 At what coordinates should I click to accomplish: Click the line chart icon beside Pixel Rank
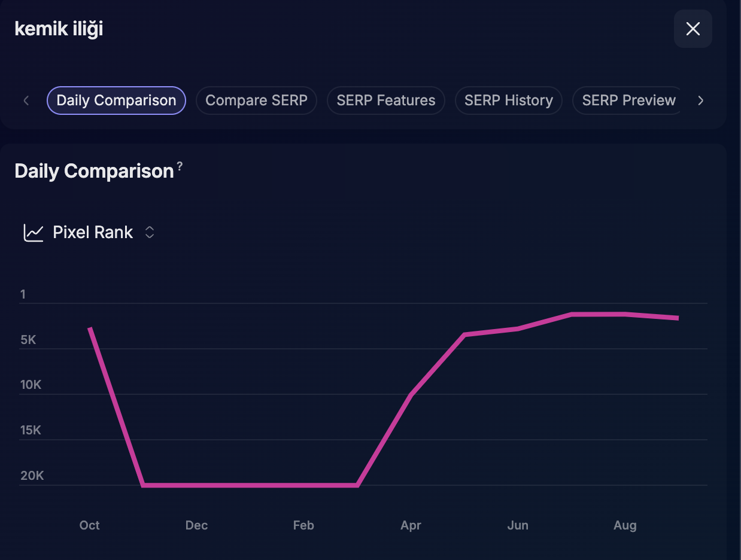pyautogui.click(x=34, y=232)
